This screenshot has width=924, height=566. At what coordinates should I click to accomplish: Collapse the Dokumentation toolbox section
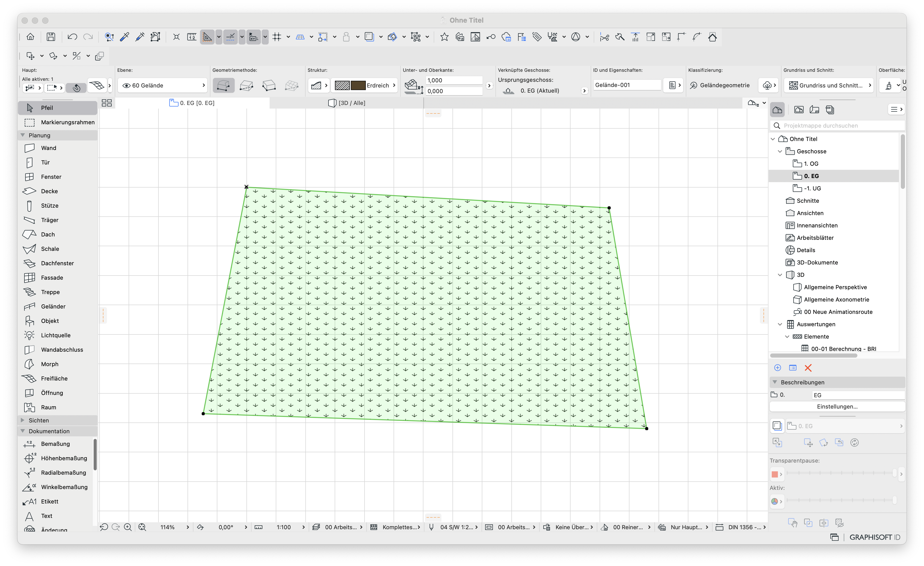[23, 431]
